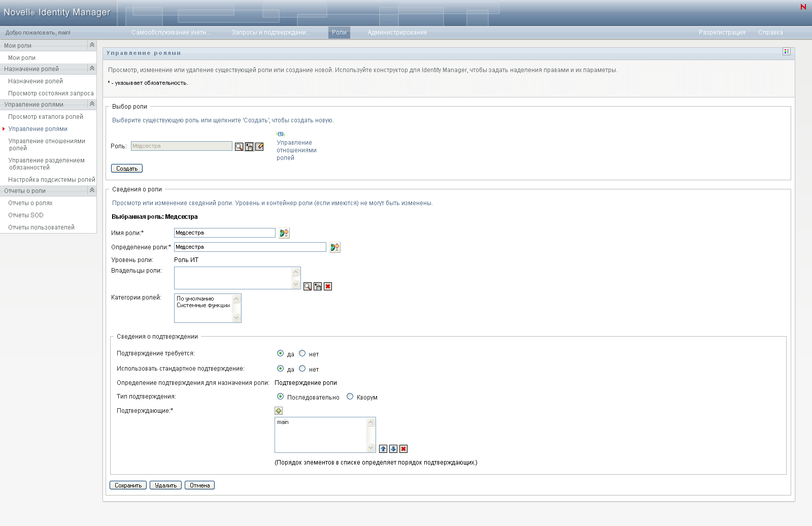Open Мои роли sidebar link
This screenshot has width=812, height=526.
click(22, 58)
